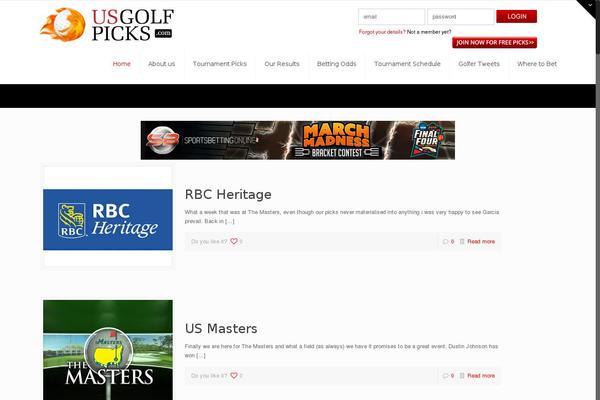Open Tournament Picks menu

coord(220,64)
